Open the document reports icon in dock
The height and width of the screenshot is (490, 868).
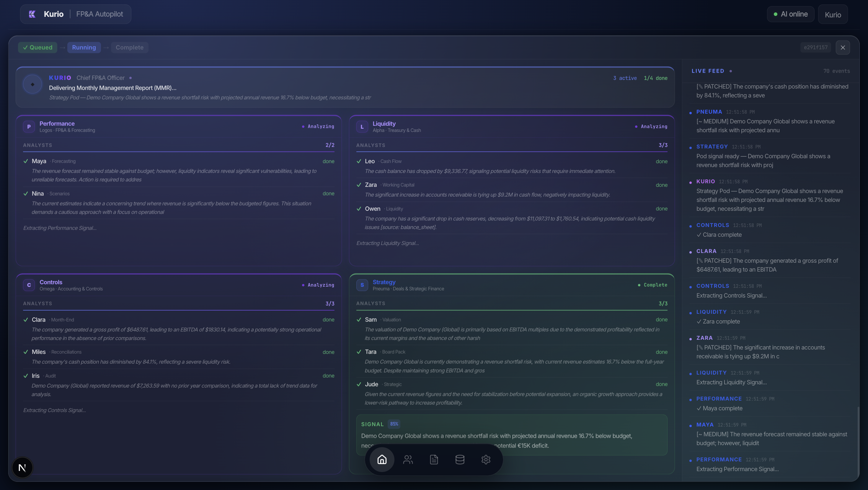434,459
